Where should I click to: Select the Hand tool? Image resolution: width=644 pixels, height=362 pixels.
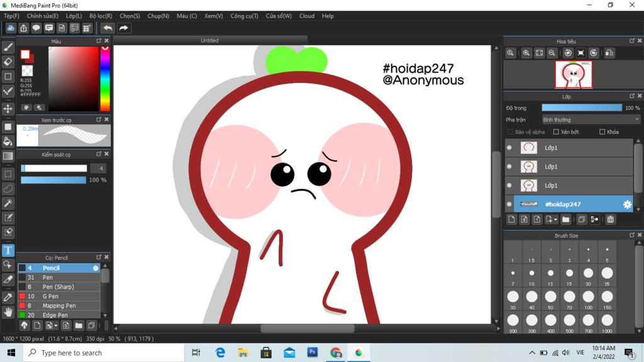tap(8, 312)
